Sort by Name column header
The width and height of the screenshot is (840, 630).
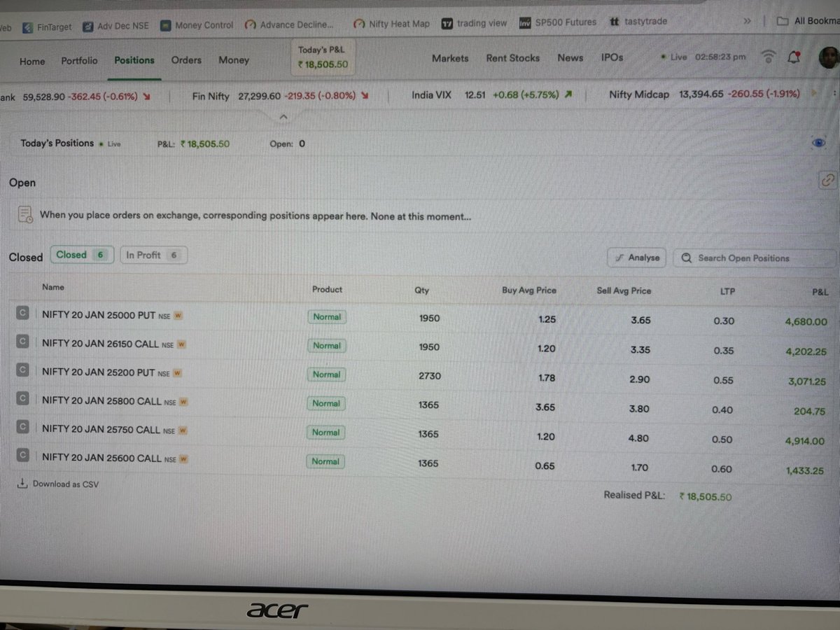coord(52,287)
